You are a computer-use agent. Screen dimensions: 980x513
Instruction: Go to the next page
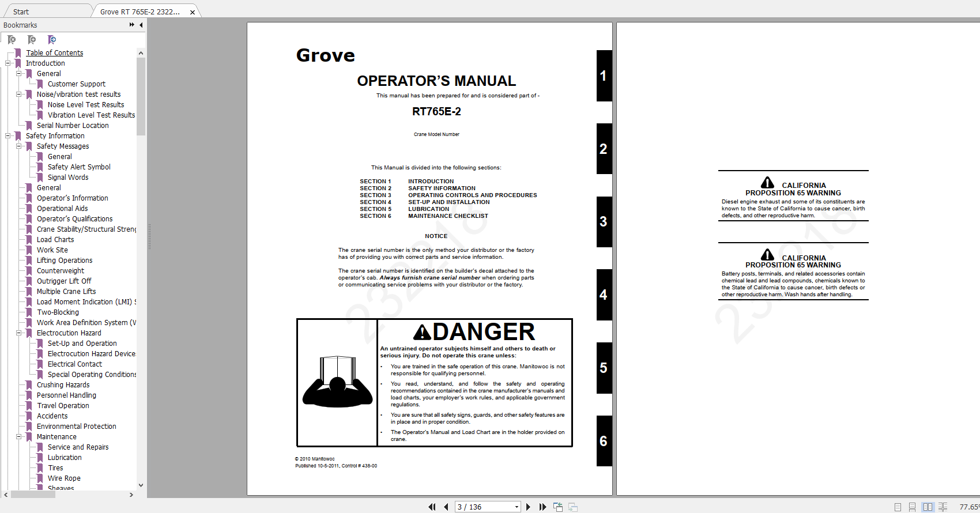pyautogui.click(x=528, y=507)
